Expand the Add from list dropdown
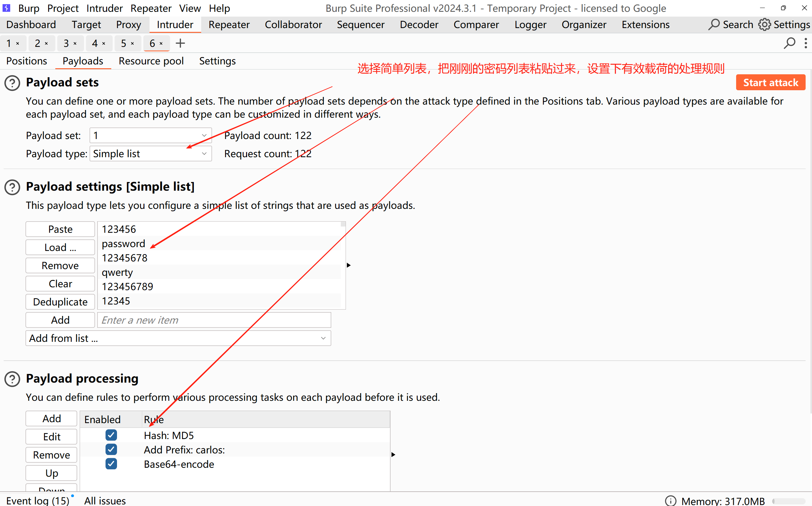 coord(178,338)
